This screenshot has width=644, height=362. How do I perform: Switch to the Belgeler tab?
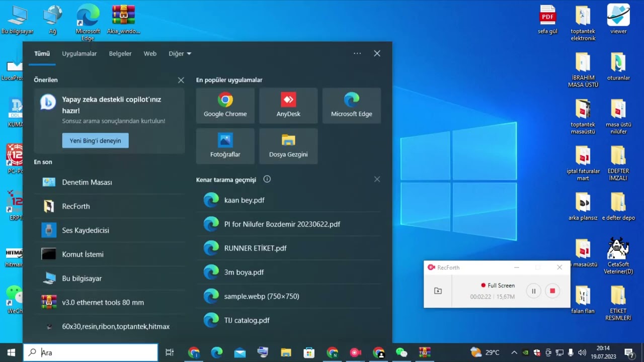[x=120, y=53]
